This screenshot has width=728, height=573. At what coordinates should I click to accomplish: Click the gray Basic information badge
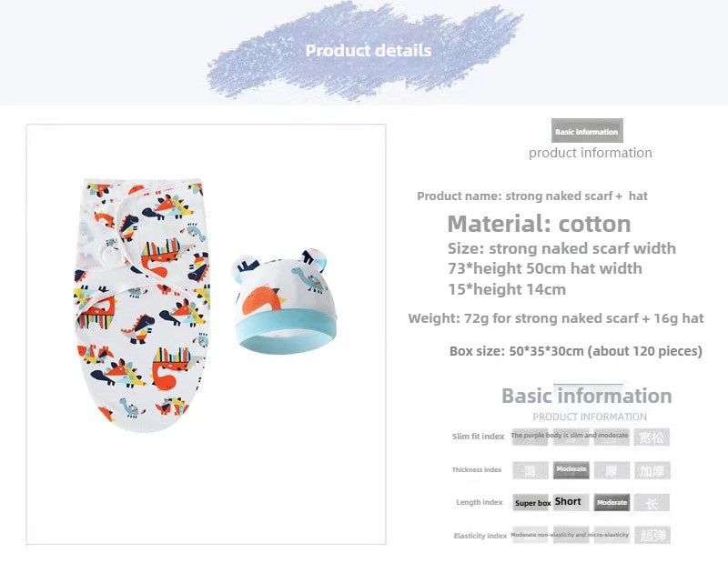tap(587, 132)
